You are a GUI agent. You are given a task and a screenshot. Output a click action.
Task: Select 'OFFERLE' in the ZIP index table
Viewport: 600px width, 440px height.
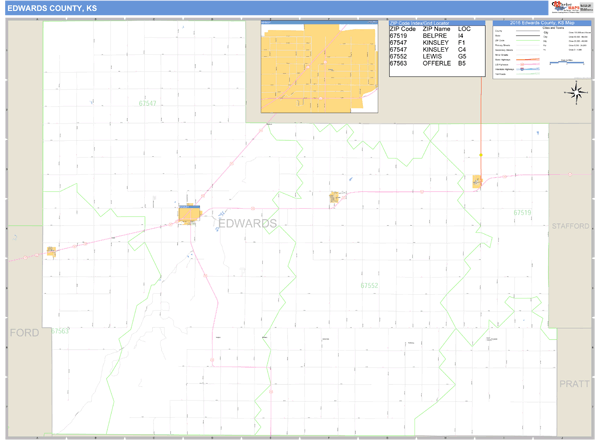(437, 63)
